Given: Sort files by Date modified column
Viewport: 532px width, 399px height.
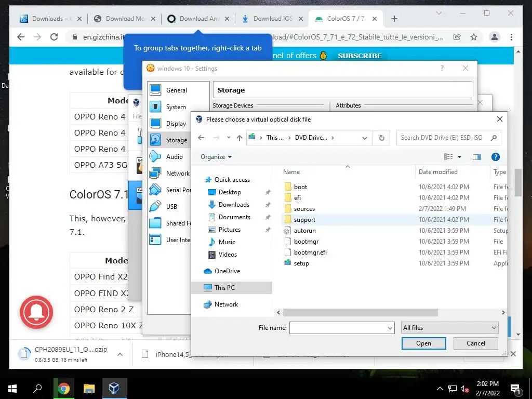Looking at the screenshot, I should (438, 172).
